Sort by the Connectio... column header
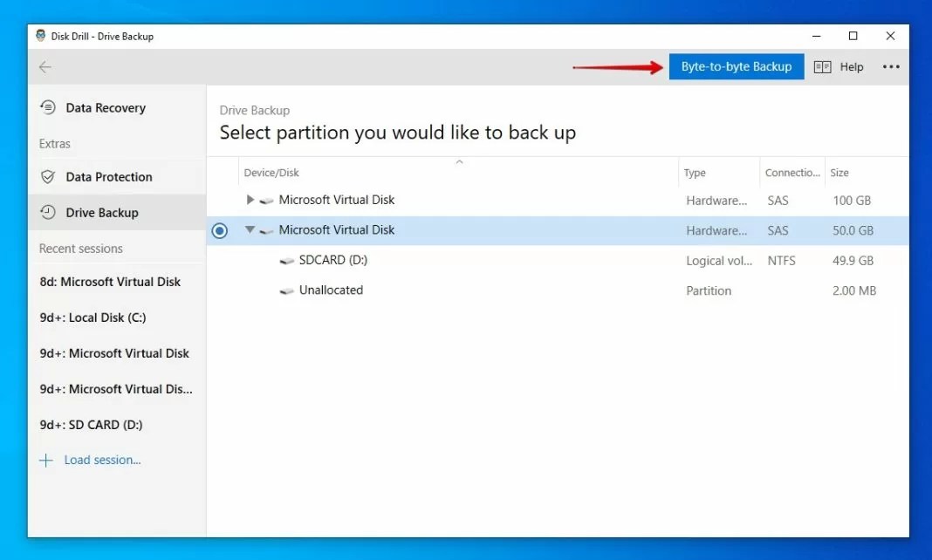This screenshot has width=932, height=560. (x=792, y=172)
